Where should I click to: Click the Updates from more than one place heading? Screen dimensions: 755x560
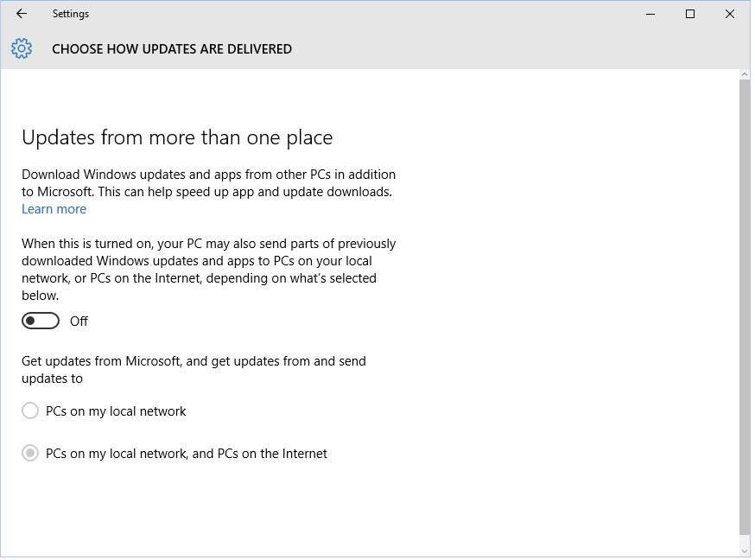click(x=177, y=137)
